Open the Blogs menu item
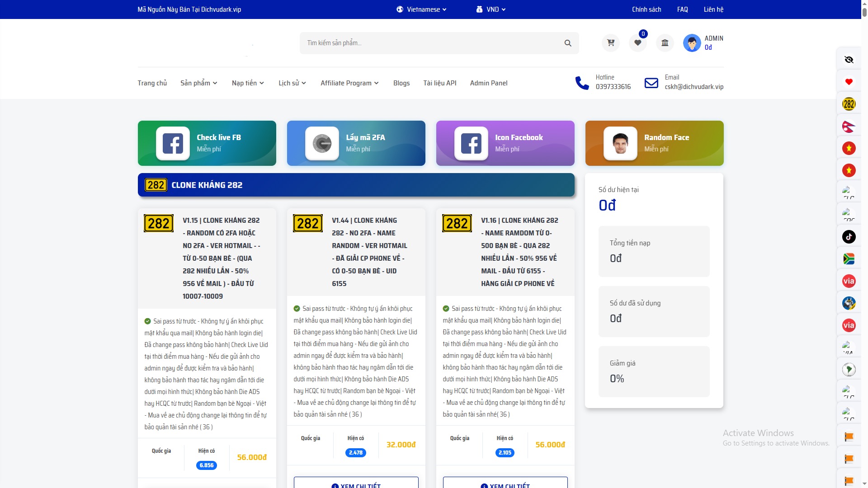868x488 pixels. (x=401, y=83)
